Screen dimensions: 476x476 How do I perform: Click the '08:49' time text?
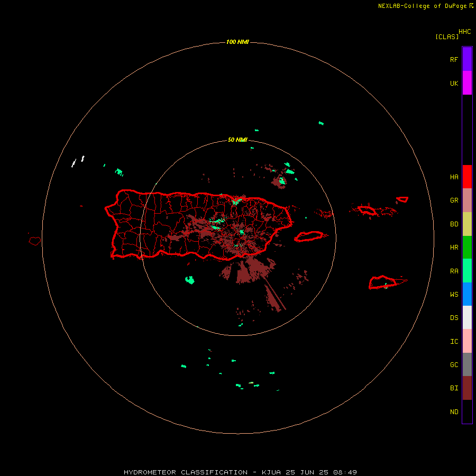[344, 472]
